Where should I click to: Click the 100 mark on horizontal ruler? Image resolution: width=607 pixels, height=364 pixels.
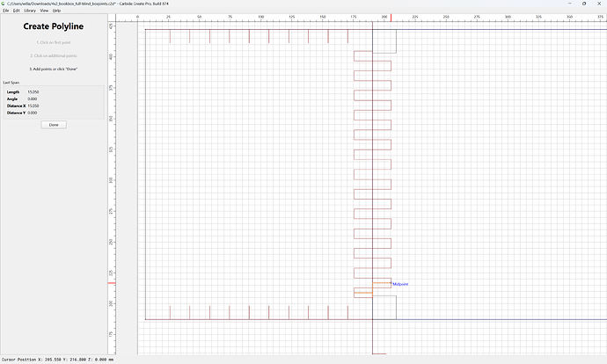[x=260, y=17]
